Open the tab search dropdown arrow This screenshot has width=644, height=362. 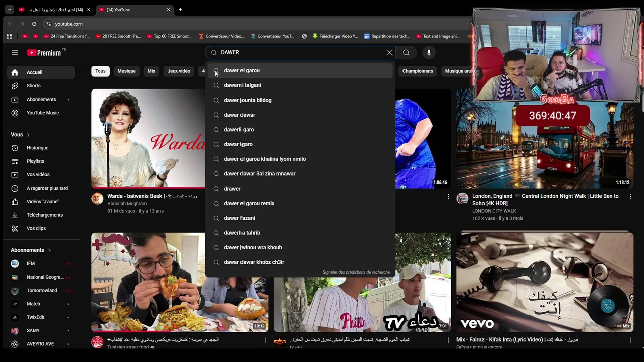point(9,10)
